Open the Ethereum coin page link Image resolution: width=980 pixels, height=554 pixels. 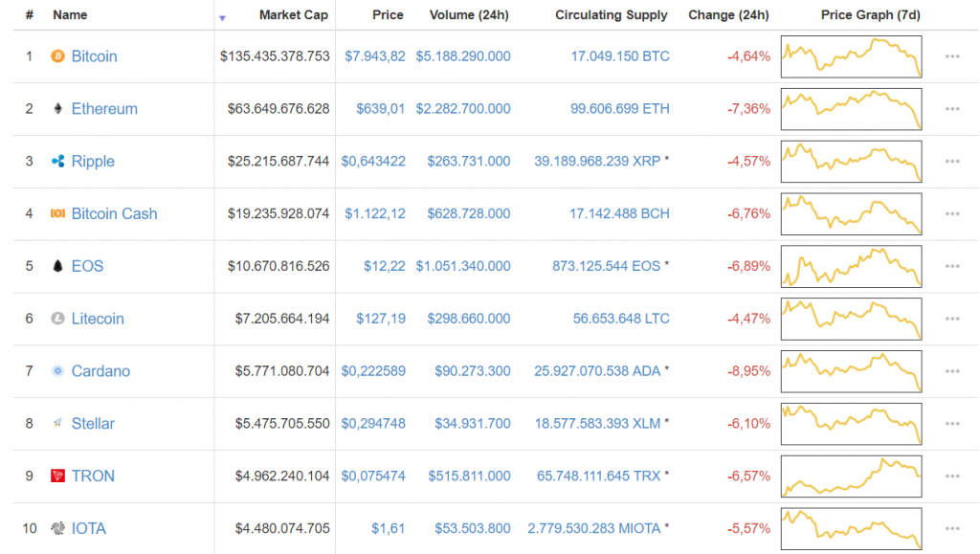(x=104, y=108)
